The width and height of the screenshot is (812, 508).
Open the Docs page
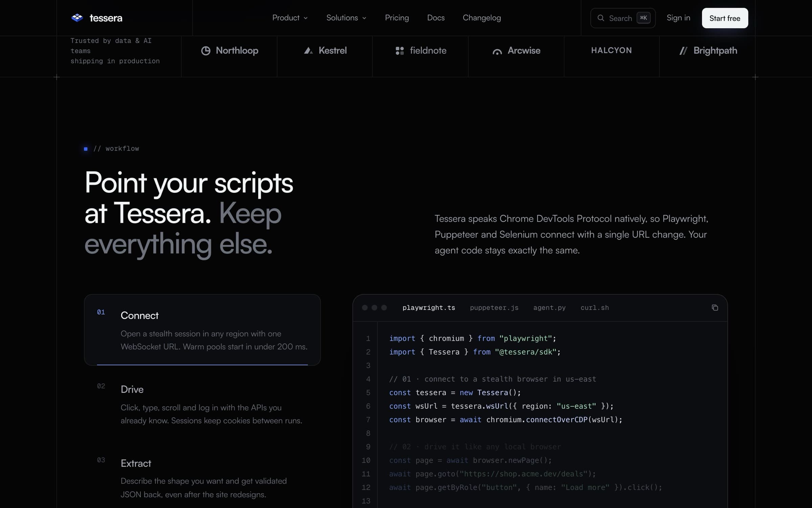436,18
